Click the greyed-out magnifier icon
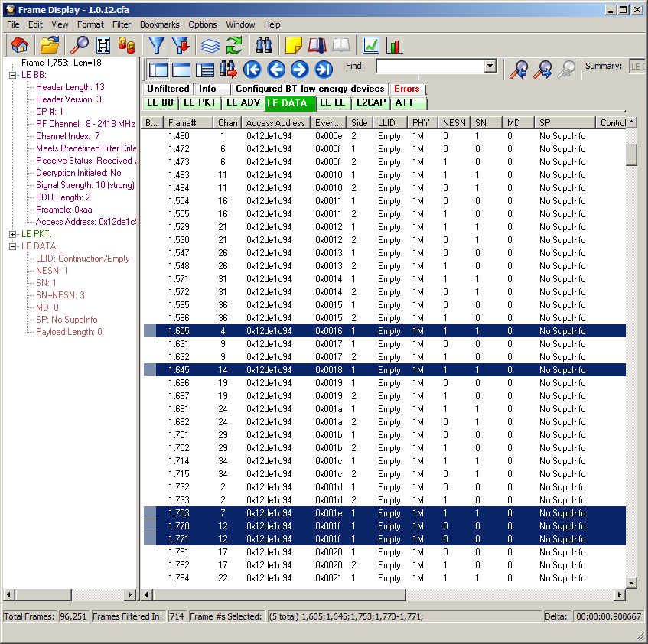The image size is (648, 644). [x=566, y=70]
